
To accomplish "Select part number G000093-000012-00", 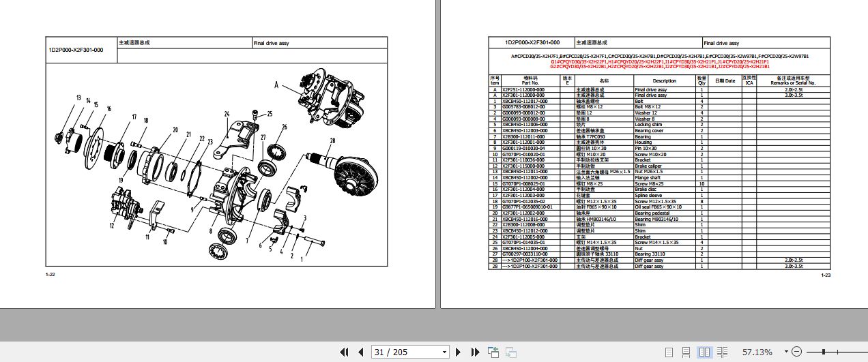I will tap(523, 112).
